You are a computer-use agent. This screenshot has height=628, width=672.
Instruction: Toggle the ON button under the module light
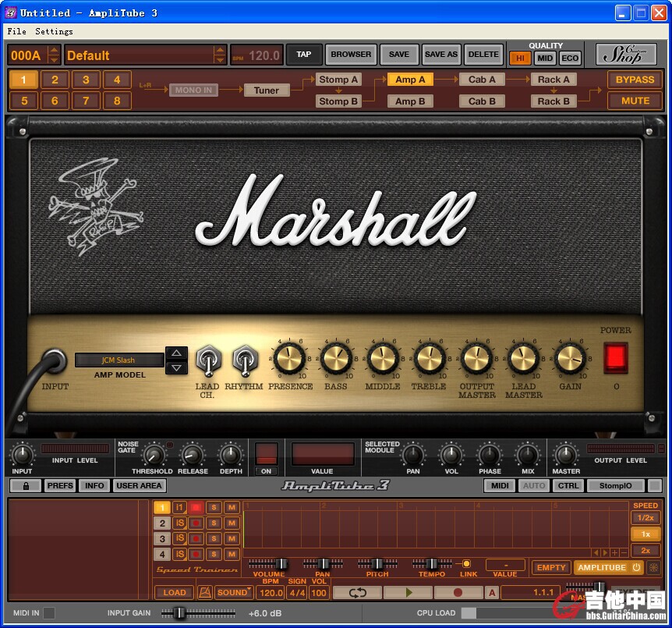pos(266,471)
